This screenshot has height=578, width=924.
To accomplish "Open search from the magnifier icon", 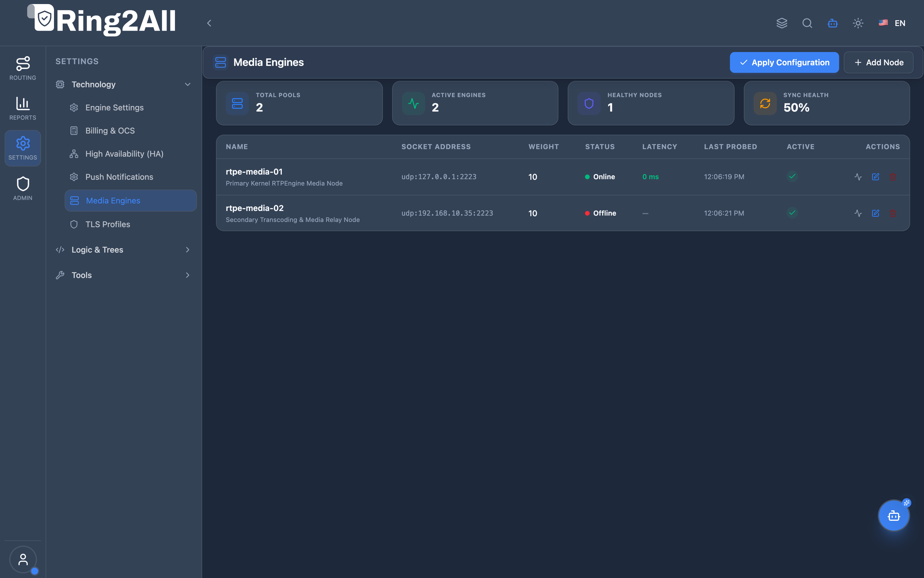I will point(807,23).
